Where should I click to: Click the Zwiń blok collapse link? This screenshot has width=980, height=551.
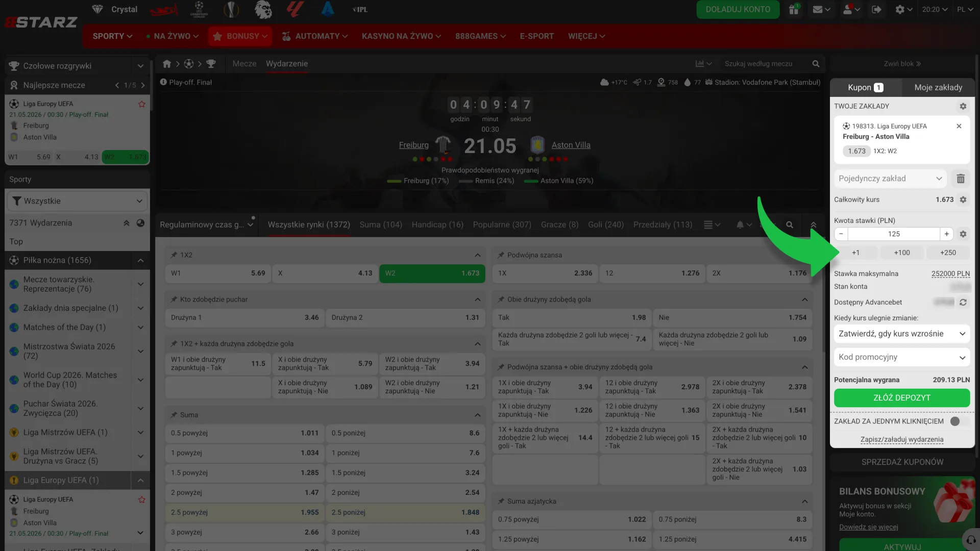coord(902,64)
